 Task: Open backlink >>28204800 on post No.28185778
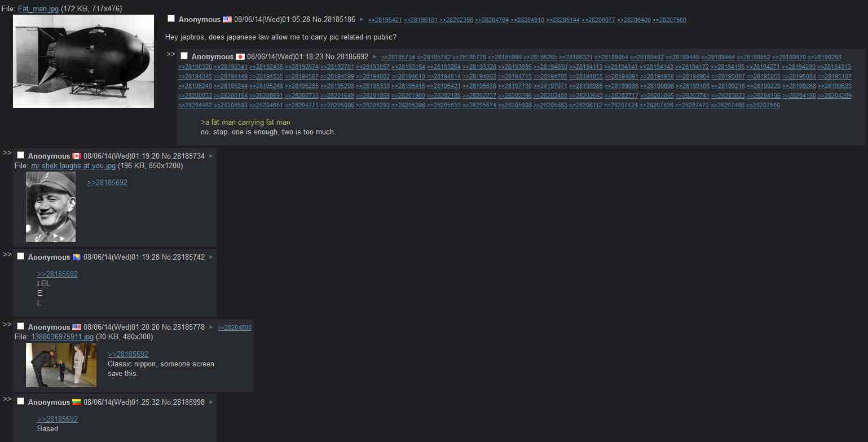coord(235,328)
